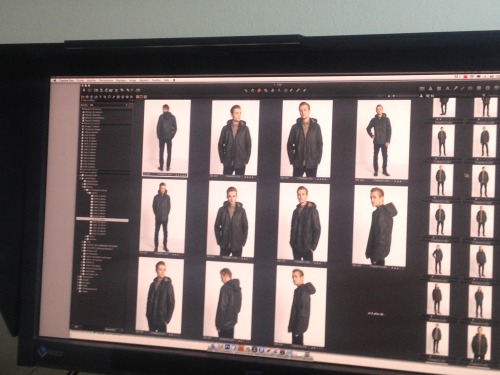
Task: Open the Capture One application menu
Action: click(66, 80)
